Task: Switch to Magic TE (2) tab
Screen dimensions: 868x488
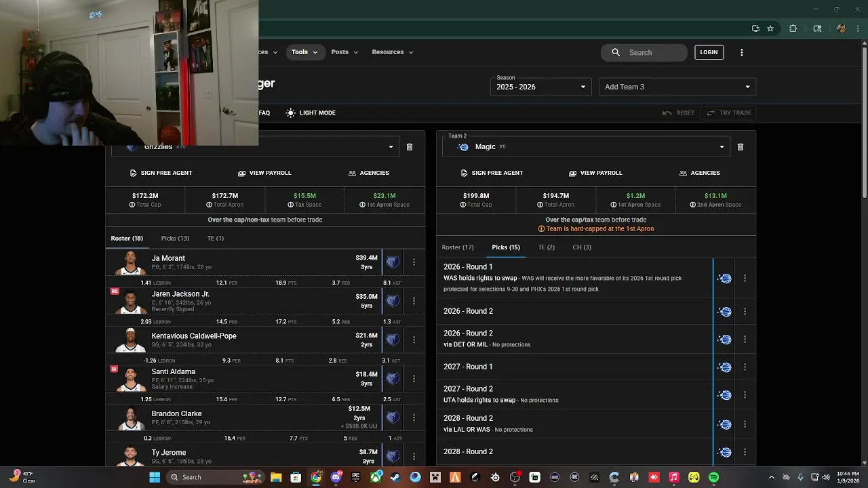Action: [547, 247]
